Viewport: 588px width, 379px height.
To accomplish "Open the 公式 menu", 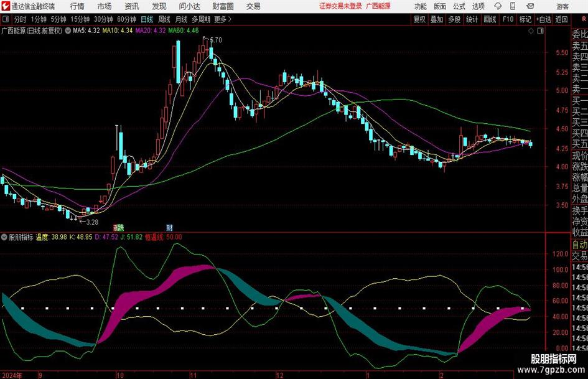I will 459,6.
